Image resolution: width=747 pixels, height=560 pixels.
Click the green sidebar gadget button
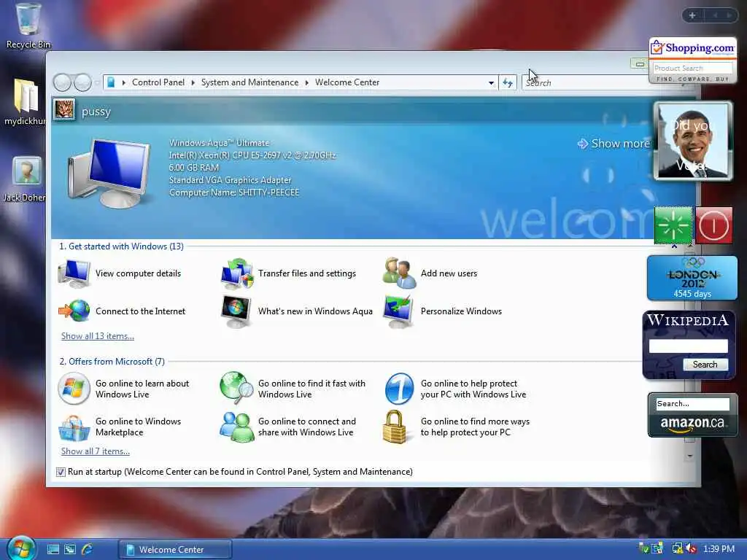tap(673, 225)
